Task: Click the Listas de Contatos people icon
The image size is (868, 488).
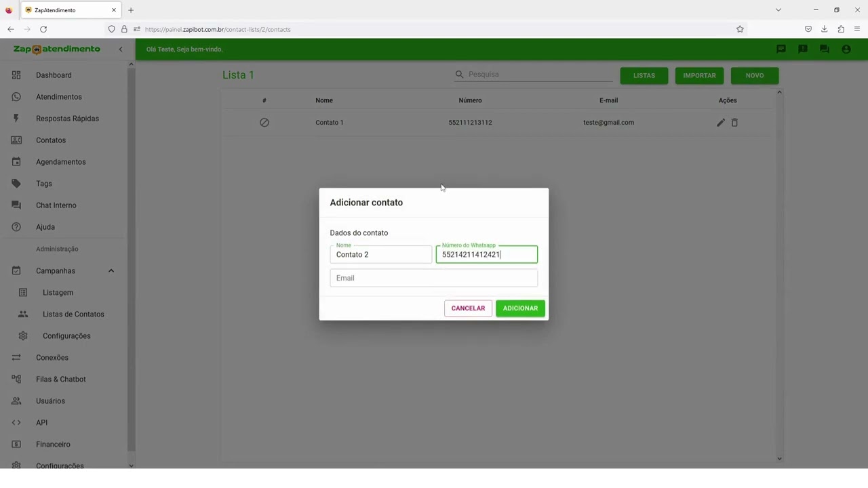Action: (23, 314)
